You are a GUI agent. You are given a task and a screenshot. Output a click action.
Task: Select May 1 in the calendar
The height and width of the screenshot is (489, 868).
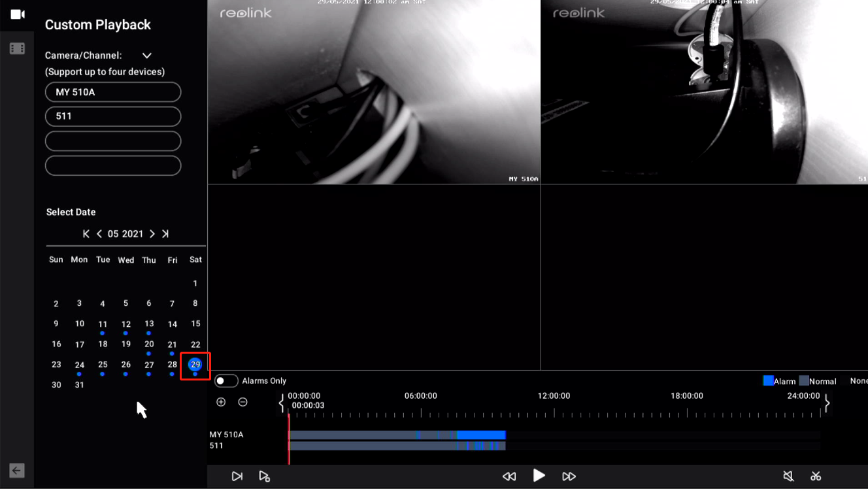pyautogui.click(x=195, y=283)
